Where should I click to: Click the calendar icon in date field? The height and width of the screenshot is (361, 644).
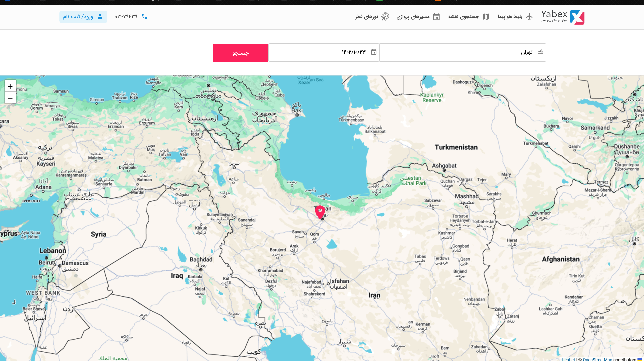tap(374, 52)
